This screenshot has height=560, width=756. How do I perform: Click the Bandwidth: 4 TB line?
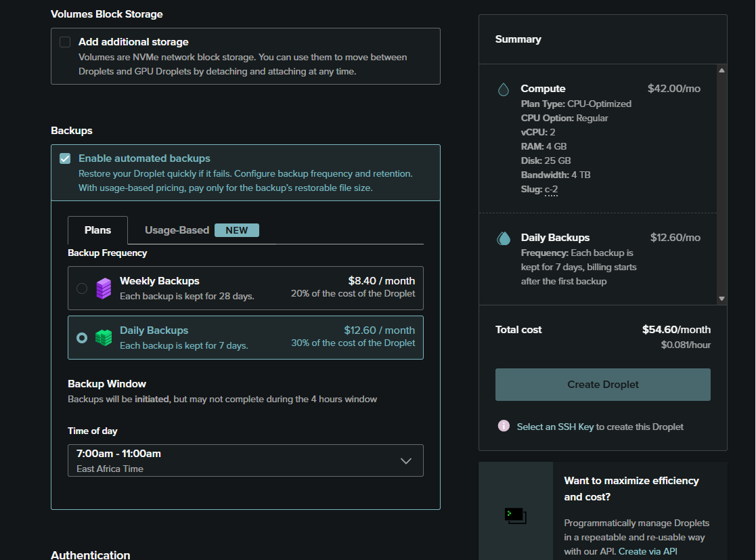(x=556, y=175)
